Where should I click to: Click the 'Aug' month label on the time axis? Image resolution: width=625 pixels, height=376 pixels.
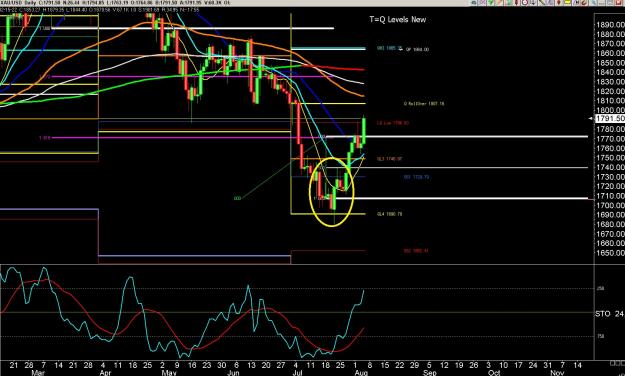[361, 373]
